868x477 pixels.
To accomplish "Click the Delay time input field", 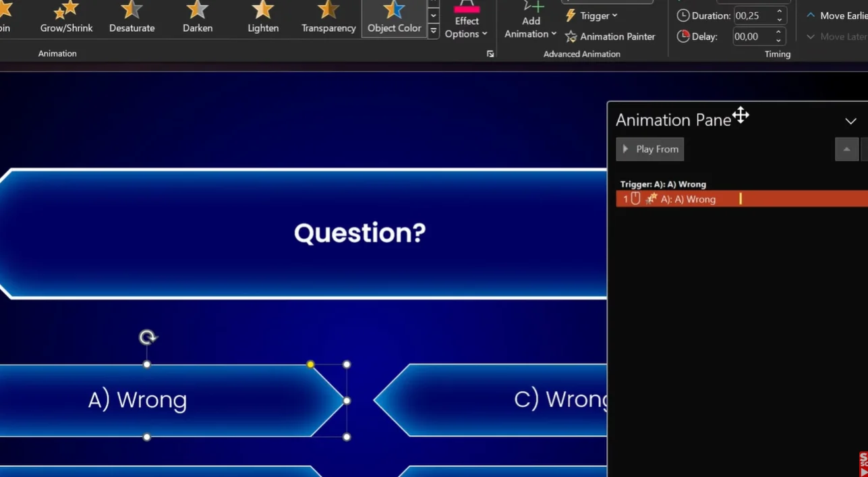I will click(x=753, y=36).
